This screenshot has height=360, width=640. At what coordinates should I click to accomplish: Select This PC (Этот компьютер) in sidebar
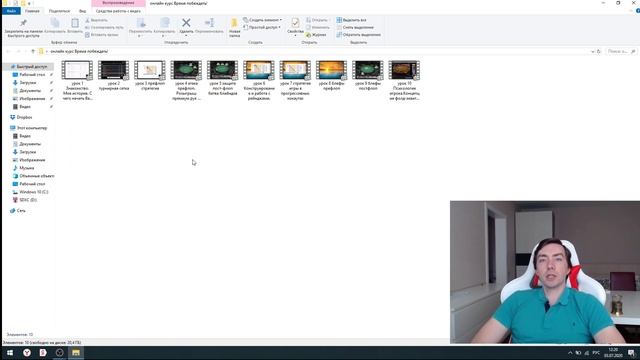pos(32,128)
